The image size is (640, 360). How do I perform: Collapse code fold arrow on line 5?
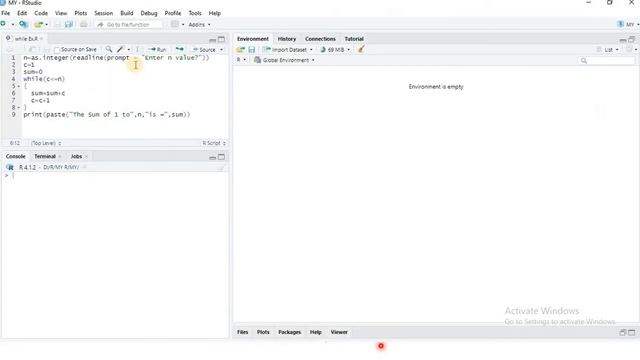18,86
